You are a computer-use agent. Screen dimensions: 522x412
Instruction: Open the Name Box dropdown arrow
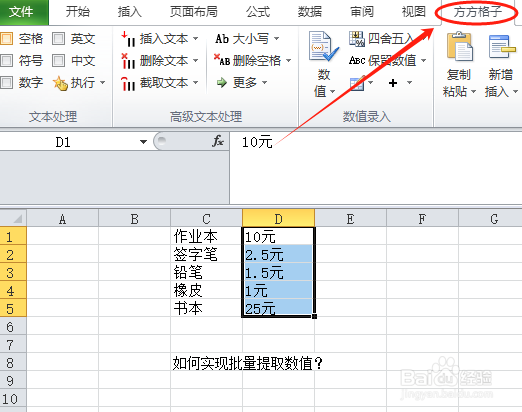click(x=143, y=142)
